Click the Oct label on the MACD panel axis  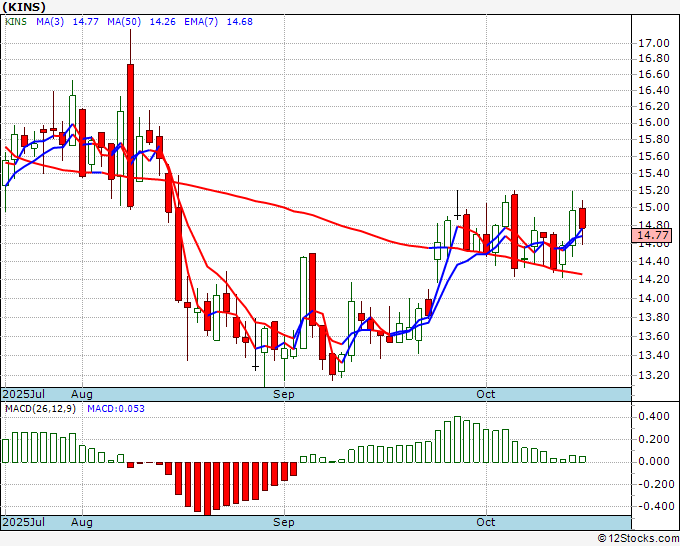(486, 522)
